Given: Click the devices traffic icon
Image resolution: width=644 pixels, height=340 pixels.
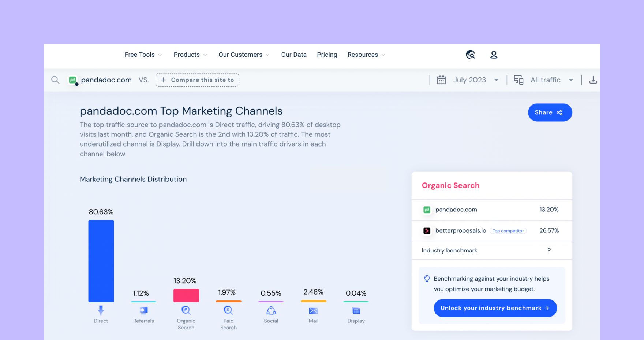Looking at the screenshot, I should [518, 80].
